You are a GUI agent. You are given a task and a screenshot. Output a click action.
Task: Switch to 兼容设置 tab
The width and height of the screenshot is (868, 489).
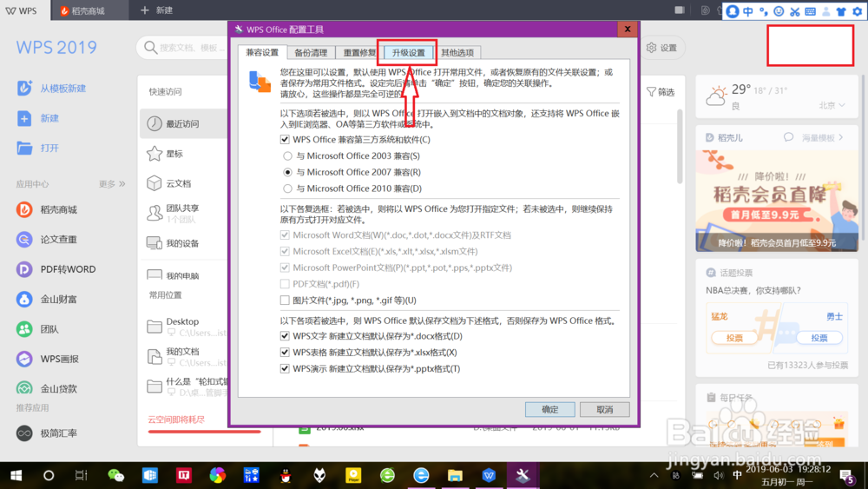(262, 52)
